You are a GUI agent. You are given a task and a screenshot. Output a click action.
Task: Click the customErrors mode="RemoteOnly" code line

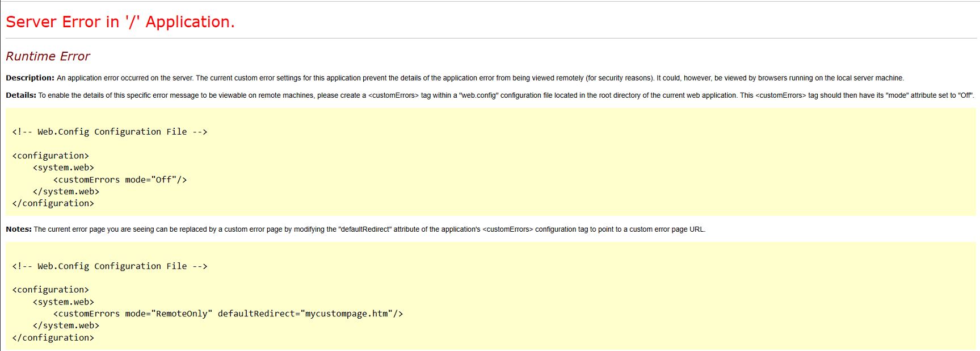tap(228, 314)
